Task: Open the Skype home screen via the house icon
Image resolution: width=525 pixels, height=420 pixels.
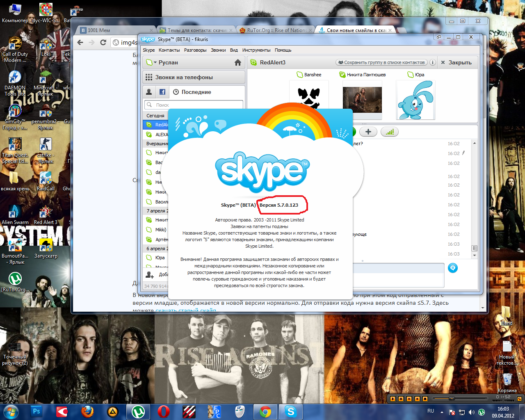Action: tap(237, 62)
